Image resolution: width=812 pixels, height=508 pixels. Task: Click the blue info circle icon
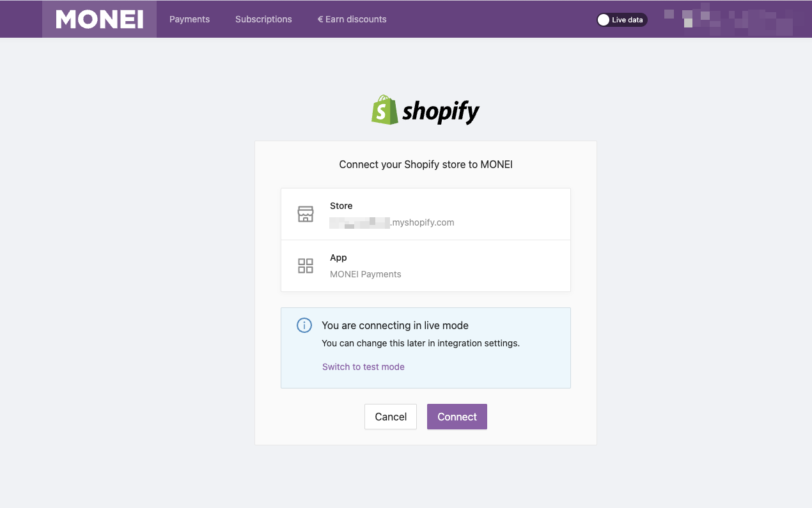click(x=304, y=325)
